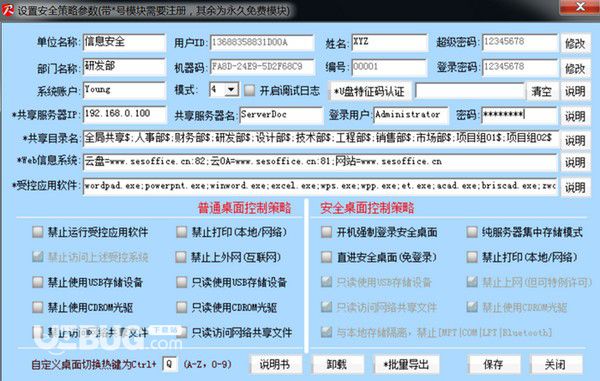Toggle 直进安全桌面(免登录) checkbox
Screen dimensions: 600x381
coord(326,257)
